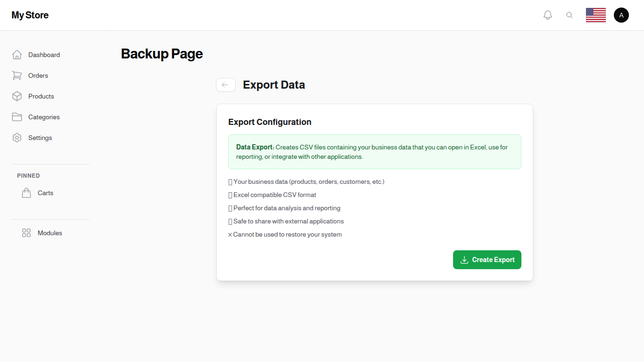
Task: Click the My Store logo
Action: [30, 15]
